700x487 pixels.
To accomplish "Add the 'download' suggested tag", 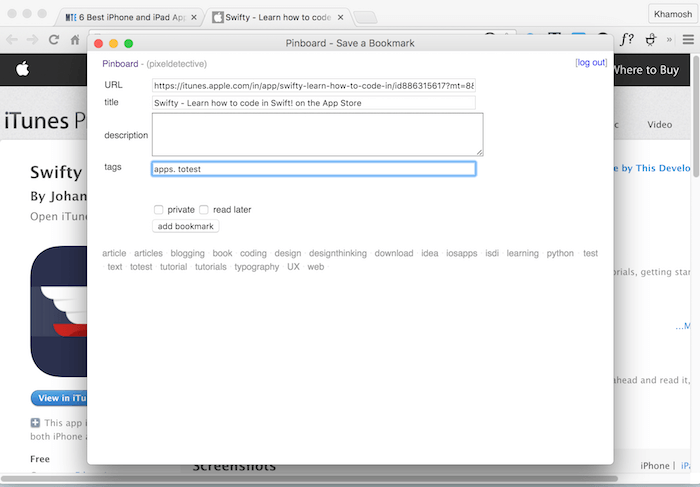I will point(394,253).
